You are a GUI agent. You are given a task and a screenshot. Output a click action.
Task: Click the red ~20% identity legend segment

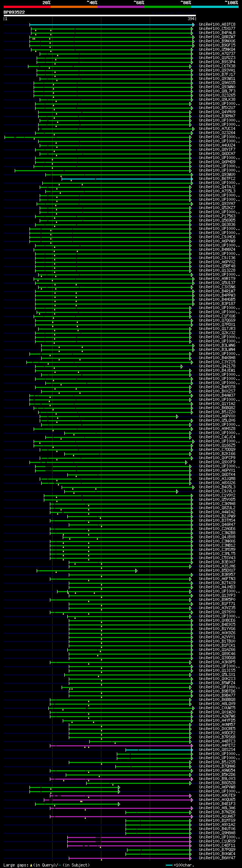click(x=27, y=7)
